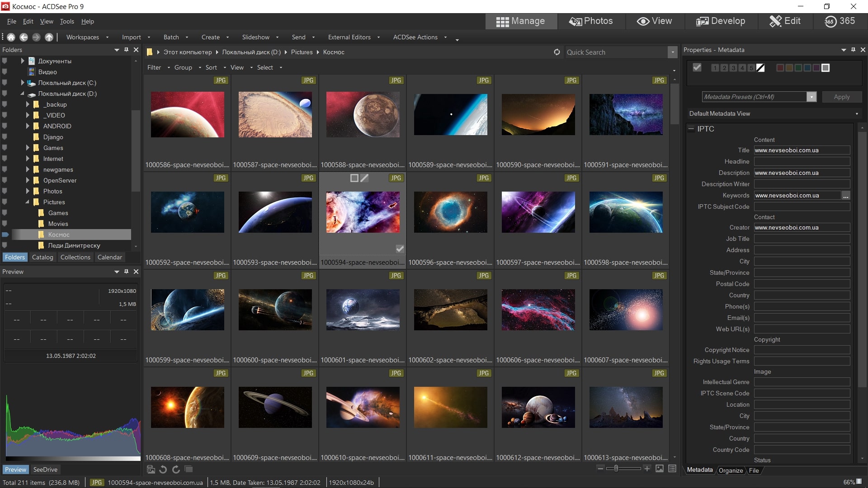
Task: Open the Workspaces dropdown menu
Action: (87, 37)
